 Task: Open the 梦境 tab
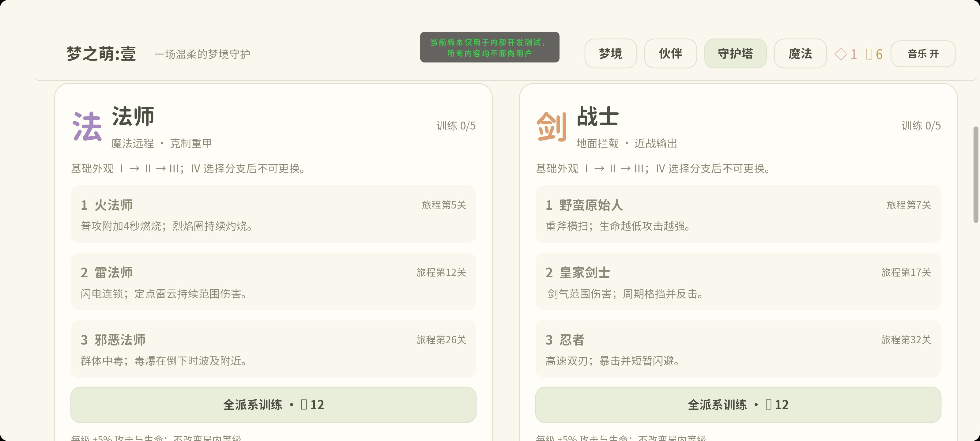click(x=610, y=54)
